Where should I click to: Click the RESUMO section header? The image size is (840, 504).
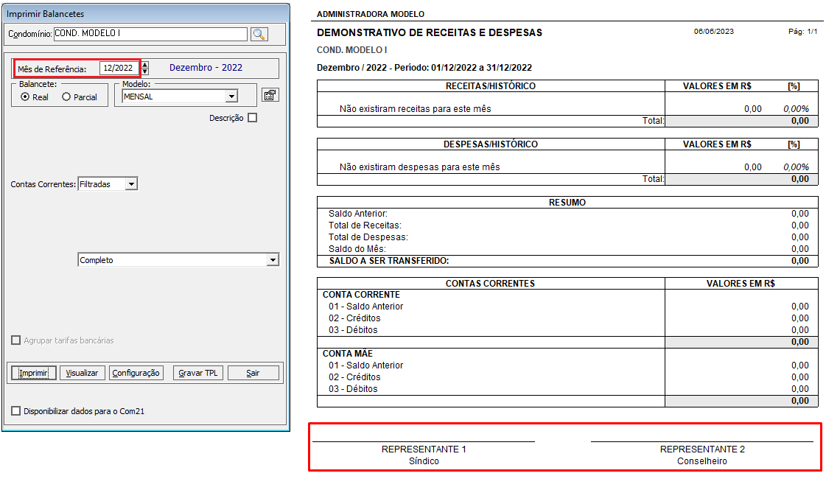567,203
